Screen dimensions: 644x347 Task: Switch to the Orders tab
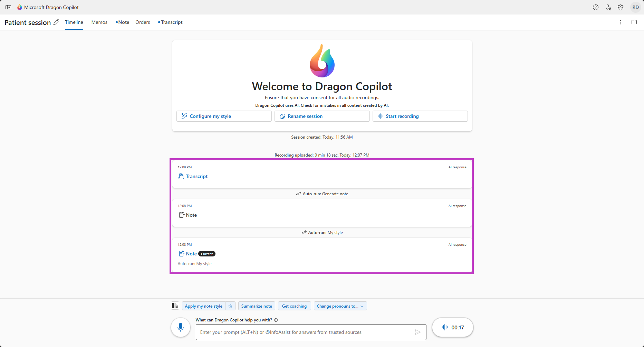(143, 22)
